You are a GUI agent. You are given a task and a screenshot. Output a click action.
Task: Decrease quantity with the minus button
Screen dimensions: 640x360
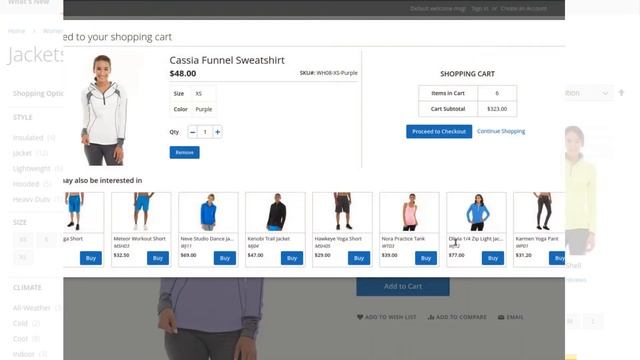coord(193,132)
